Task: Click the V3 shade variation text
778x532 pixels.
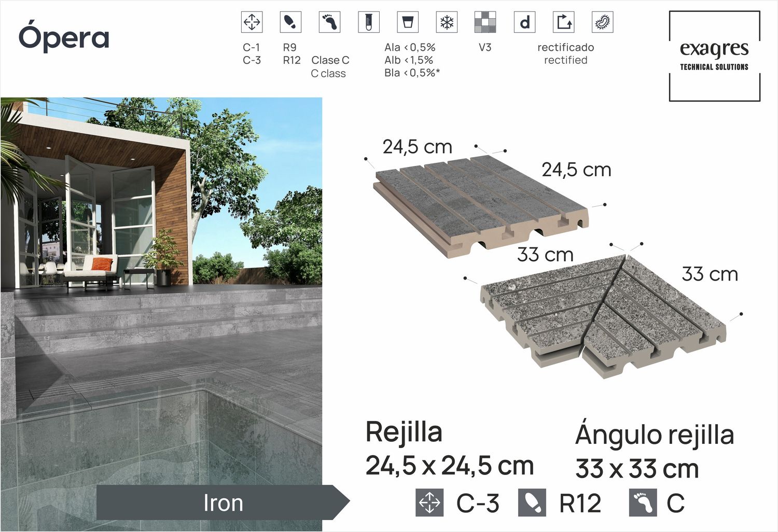Action: coord(485,47)
